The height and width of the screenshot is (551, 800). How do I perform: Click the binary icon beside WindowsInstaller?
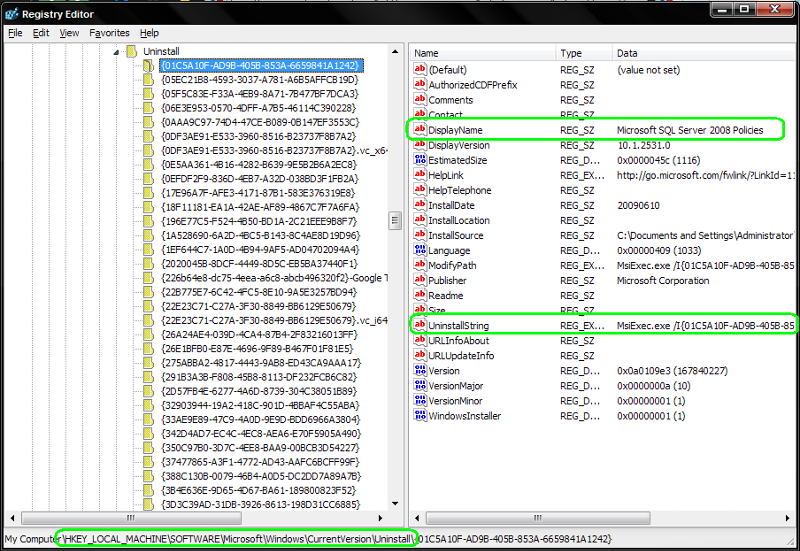click(x=420, y=415)
